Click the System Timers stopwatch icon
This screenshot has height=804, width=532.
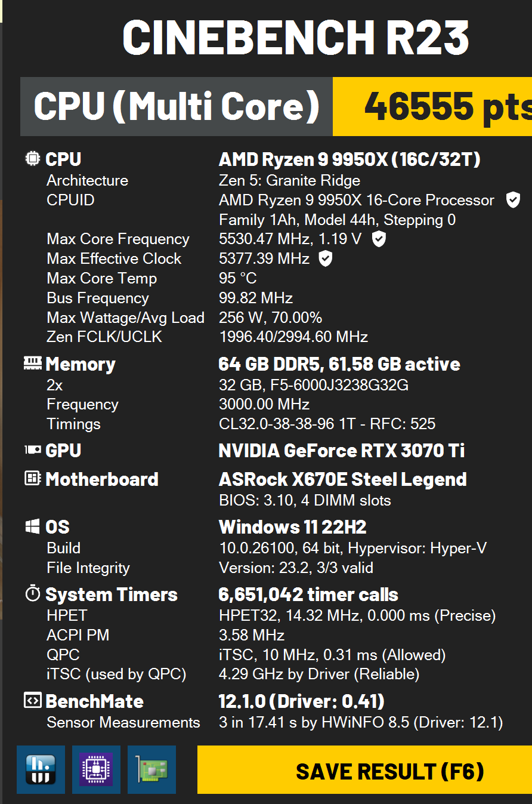click(x=32, y=594)
